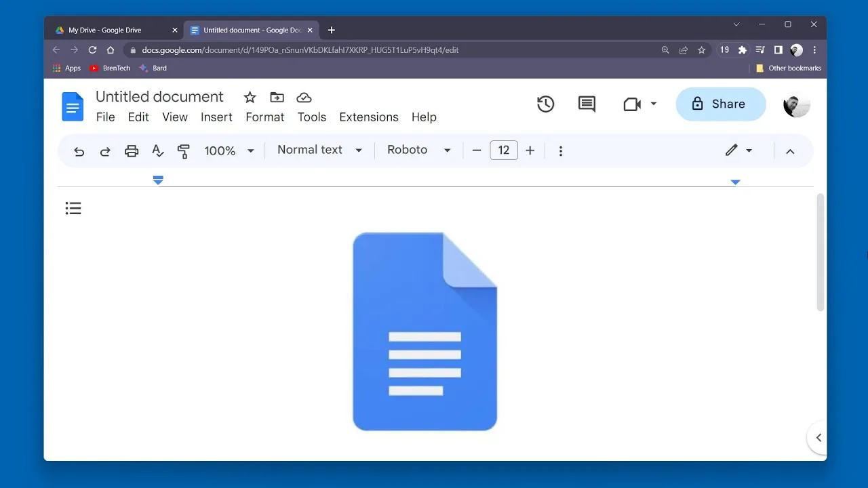Decrease font size with minus button
868x488 pixels.
[x=477, y=150]
